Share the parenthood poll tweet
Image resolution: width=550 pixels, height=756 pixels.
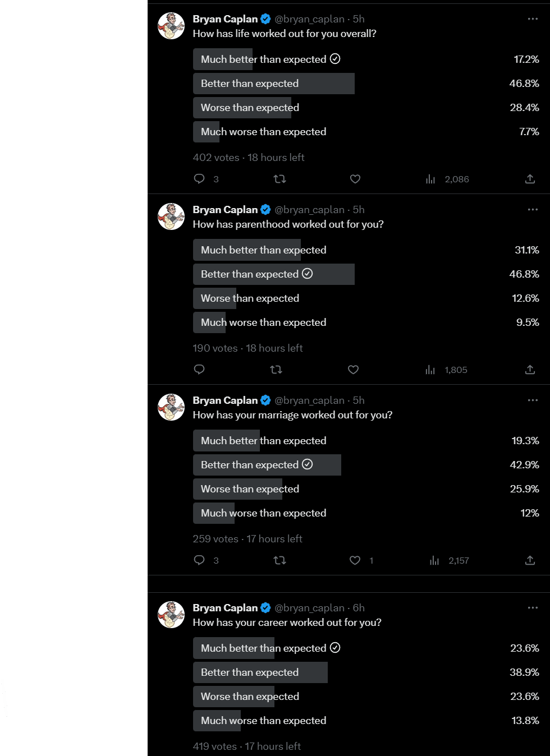pos(530,370)
